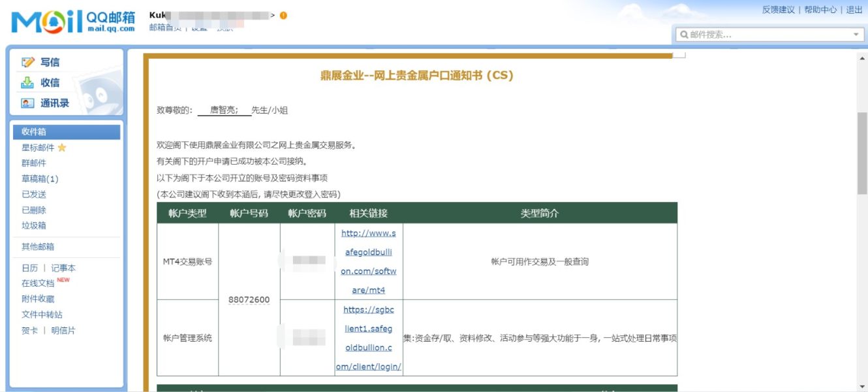
Task: Open 明信片 link in sidebar
Action: click(63, 331)
